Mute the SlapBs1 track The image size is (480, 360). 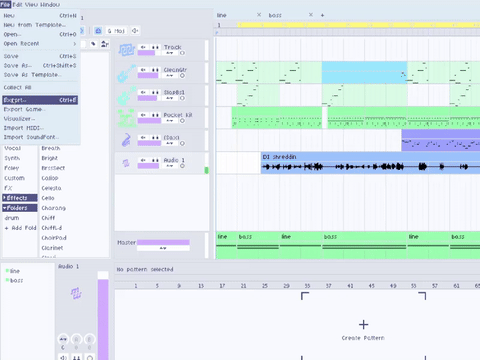pyautogui.click(x=143, y=92)
